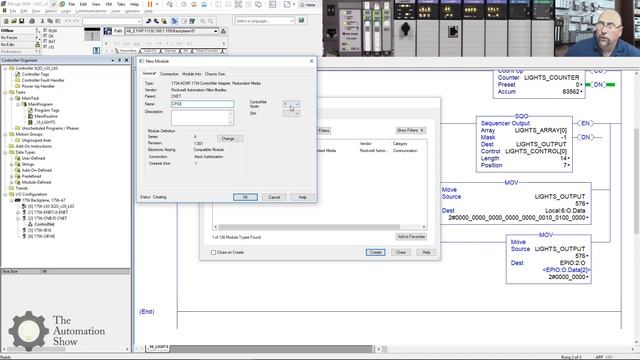Open the File menu

pos(72,4)
